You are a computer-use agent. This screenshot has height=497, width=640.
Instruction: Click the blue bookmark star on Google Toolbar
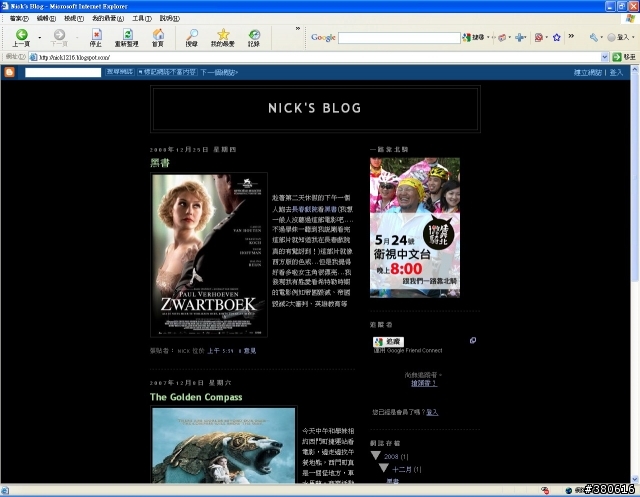[557, 38]
